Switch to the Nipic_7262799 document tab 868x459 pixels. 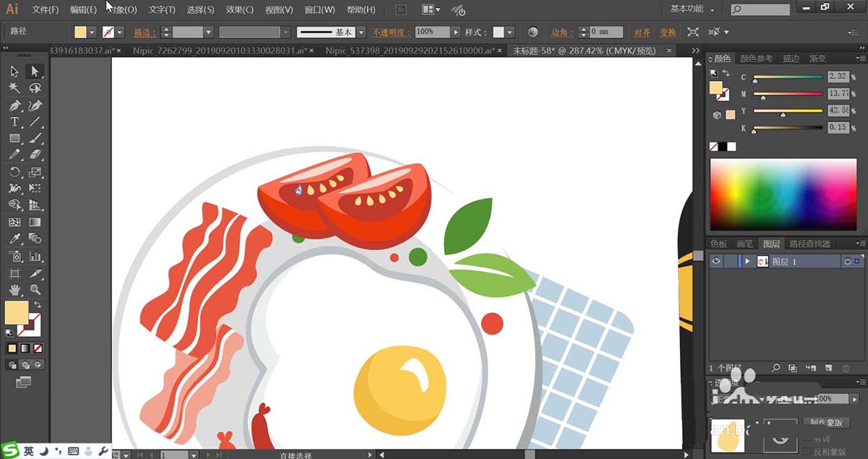click(221, 51)
